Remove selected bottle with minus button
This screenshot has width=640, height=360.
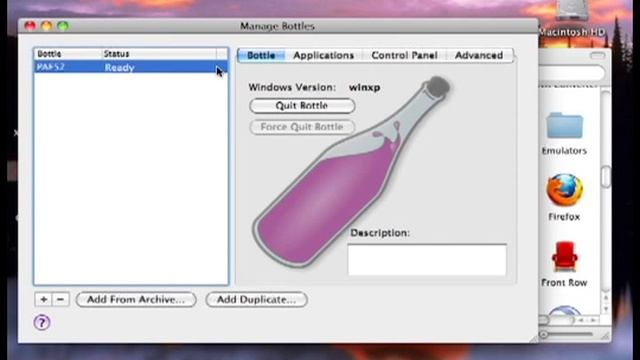(60, 299)
